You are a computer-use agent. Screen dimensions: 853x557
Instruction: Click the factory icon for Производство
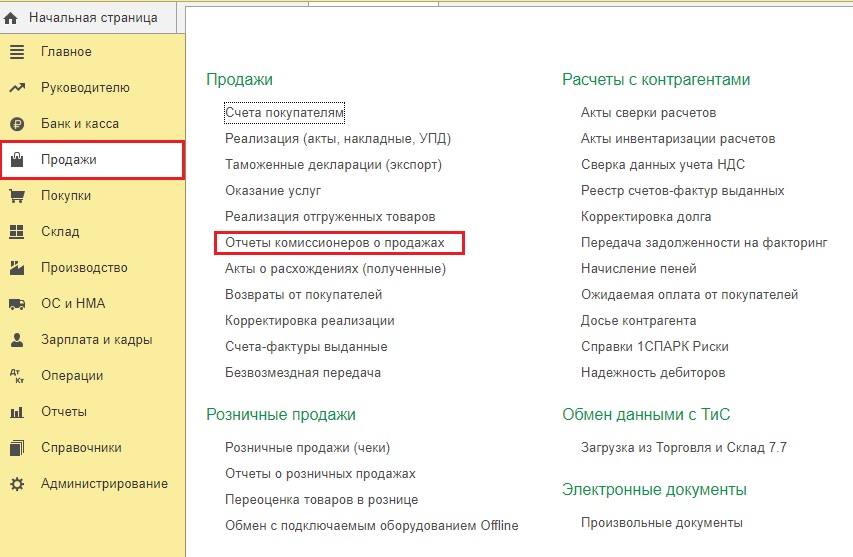point(17,268)
